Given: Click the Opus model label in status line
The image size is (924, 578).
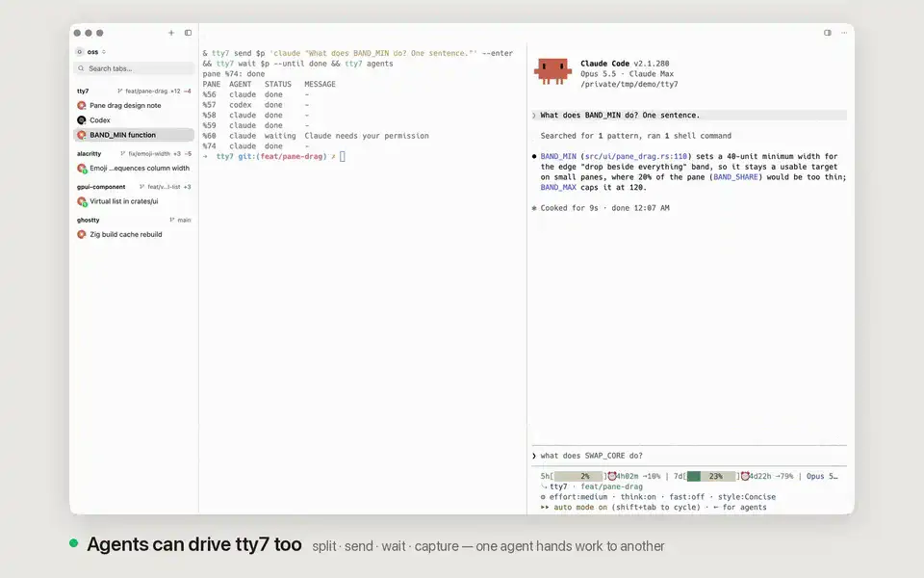Looking at the screenshot, I should click(822, 477).
